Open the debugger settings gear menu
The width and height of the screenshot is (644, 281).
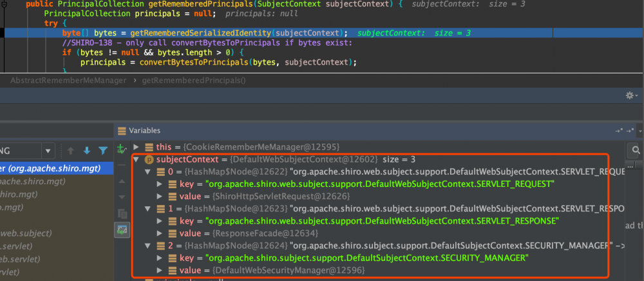click(x=631, y=95)
